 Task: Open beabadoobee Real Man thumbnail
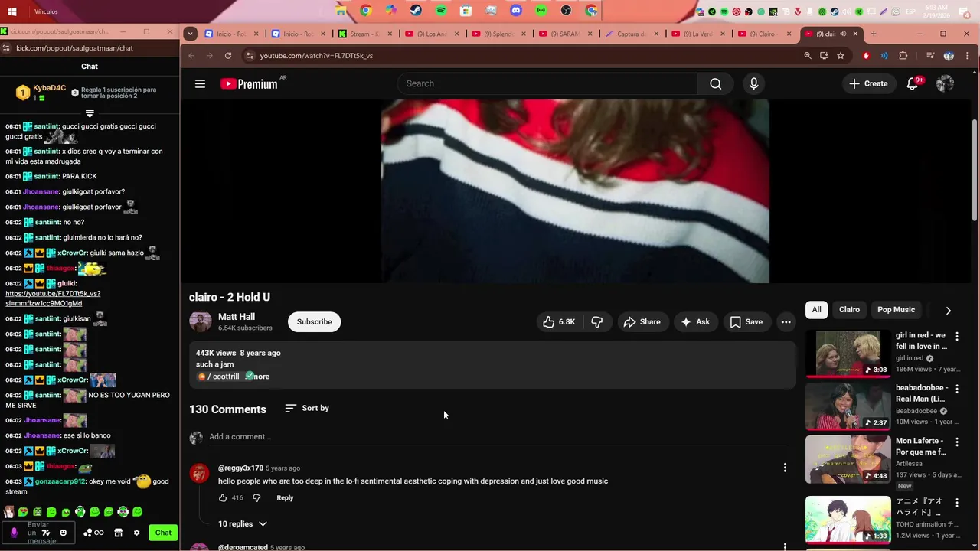pos(848,406)
